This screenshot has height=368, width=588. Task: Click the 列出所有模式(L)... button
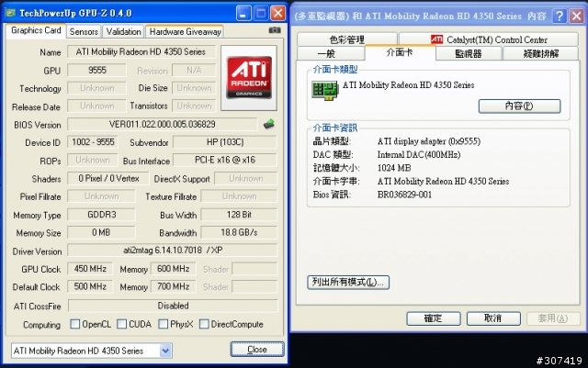[x=348, y=282]
